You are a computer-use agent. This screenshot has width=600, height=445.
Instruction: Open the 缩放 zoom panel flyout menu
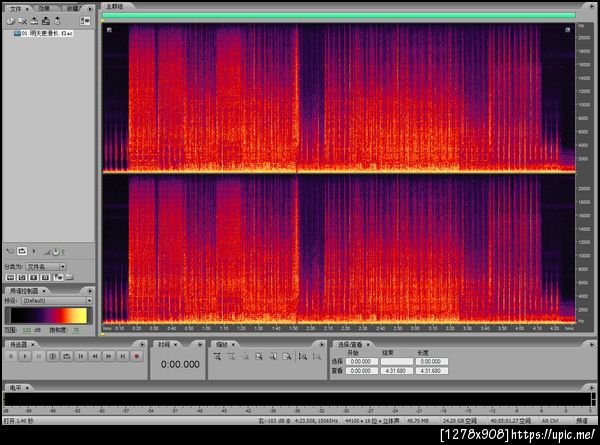click(321, 345)
